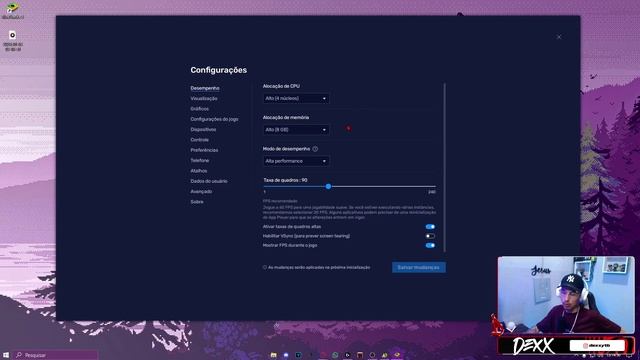Click the Modo de desempenho help icon
640x360 pixels.
[x=315, y=149]
